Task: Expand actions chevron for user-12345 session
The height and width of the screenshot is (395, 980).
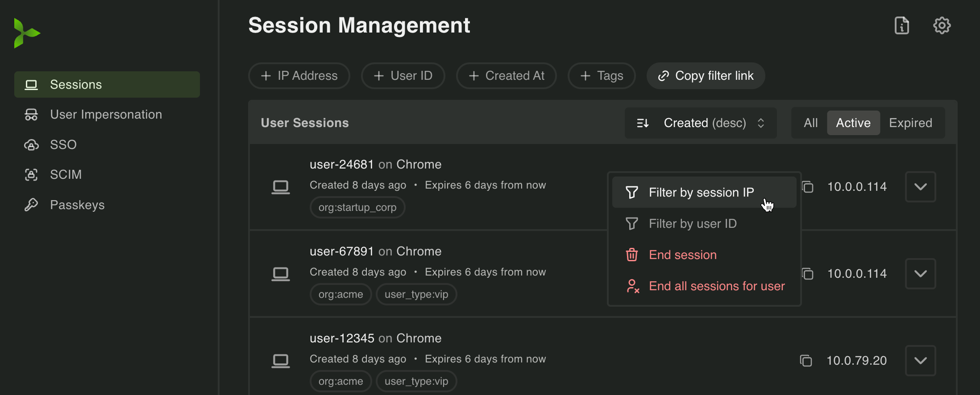Action: pos(920,361)
